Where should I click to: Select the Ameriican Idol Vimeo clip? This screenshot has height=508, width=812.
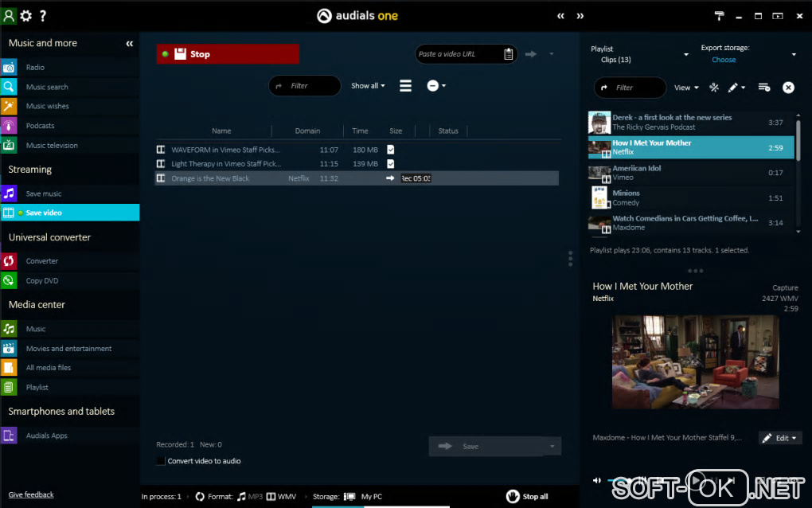(x=691, y=173)
